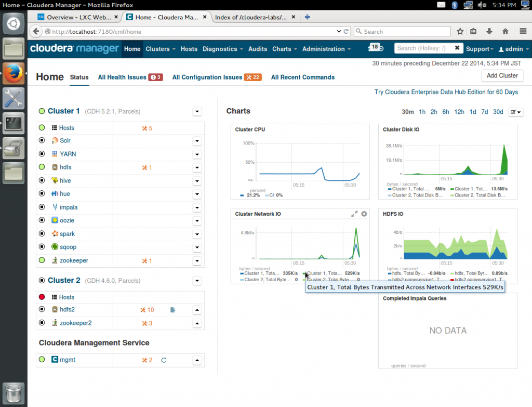The image size is (532, 407).
Task: Open the Clusters menu
Action: coord(161,49)
